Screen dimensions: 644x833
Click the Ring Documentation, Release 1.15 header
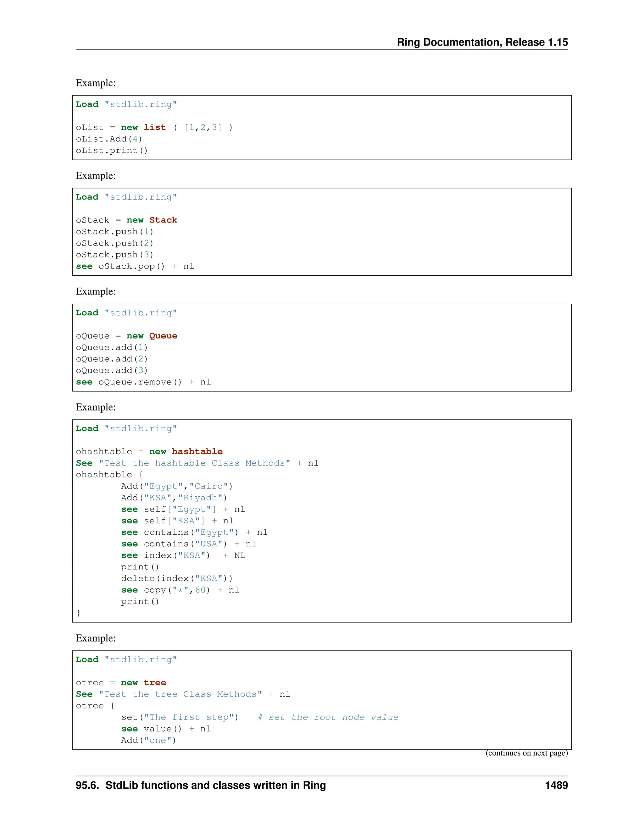482,42
